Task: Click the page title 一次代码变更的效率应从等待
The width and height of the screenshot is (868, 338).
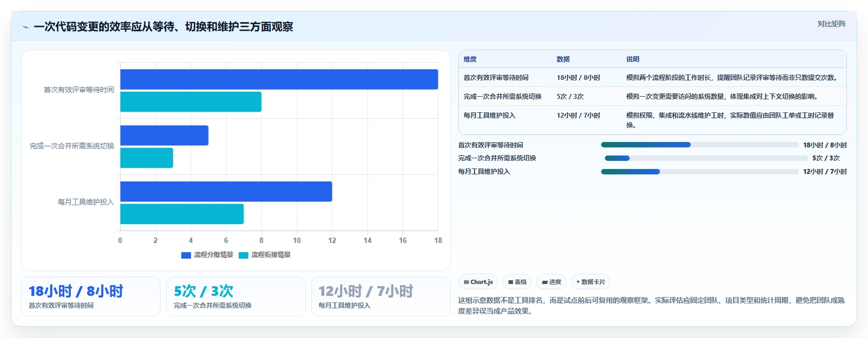Action: coord(163,27)
